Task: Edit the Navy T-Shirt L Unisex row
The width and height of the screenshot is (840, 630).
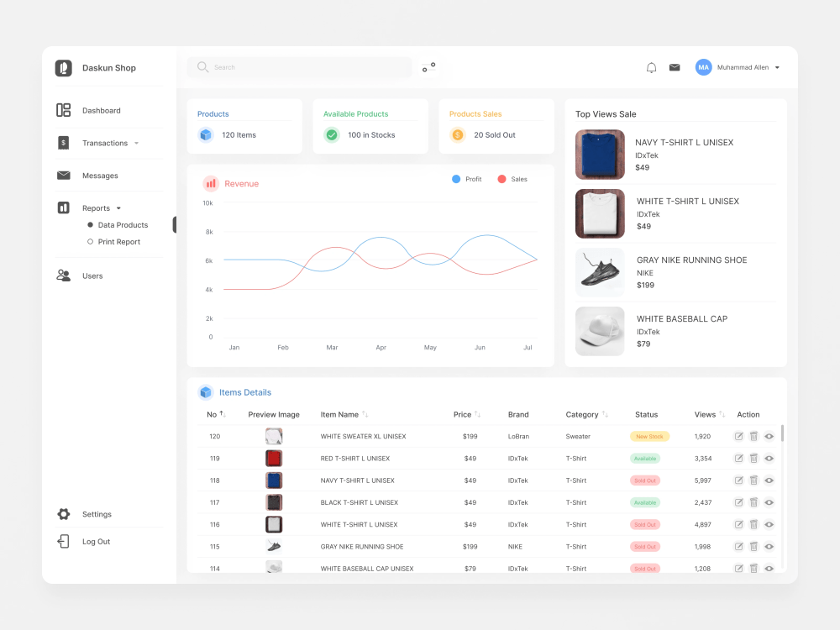Action: pyautogui.click(x=738, y=480)
